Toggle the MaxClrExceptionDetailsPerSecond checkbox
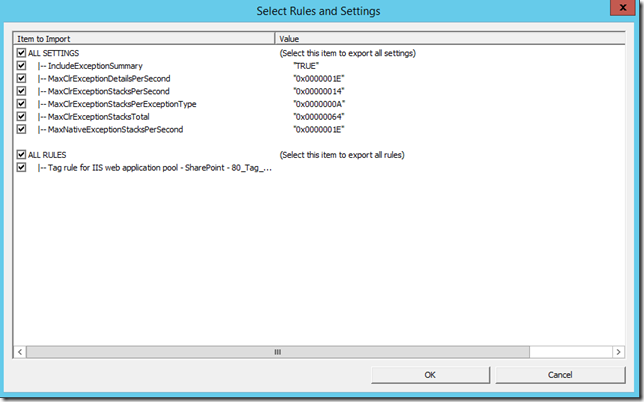Viewport: 644px width, 402px height. pyautogui.click(x=22, y=78)
